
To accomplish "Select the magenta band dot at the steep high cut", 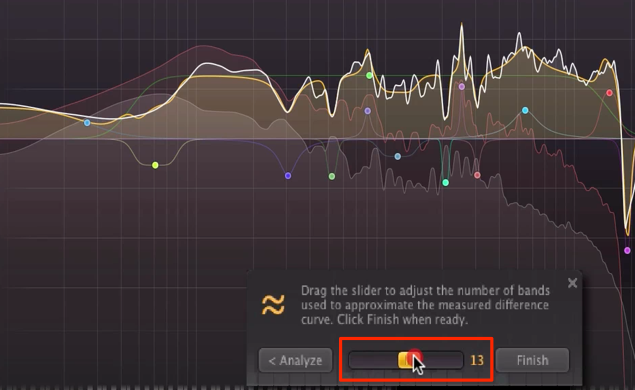I will point(627,251).
